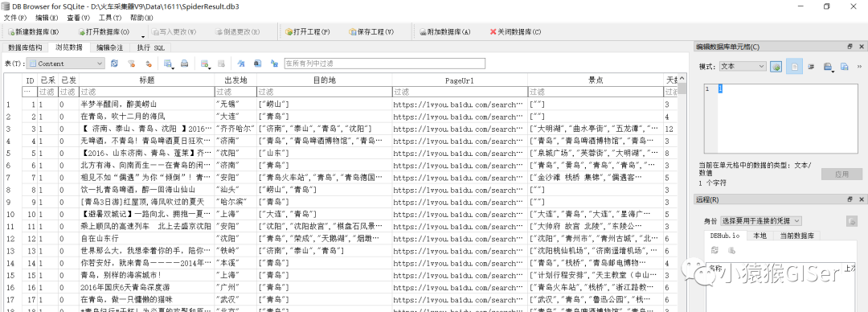
Task: Open the 选择要用于连接的凭据 identity dropdown
Action: point(760,221)
